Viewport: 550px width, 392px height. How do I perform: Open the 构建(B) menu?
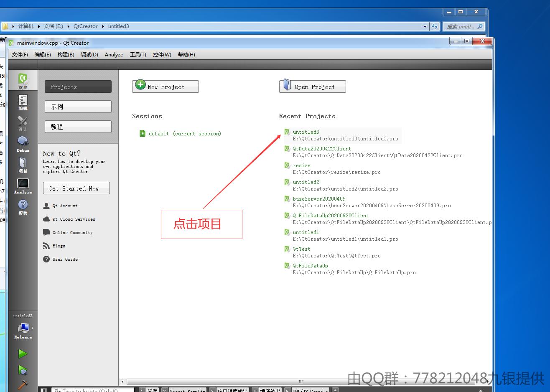point(66,55)
